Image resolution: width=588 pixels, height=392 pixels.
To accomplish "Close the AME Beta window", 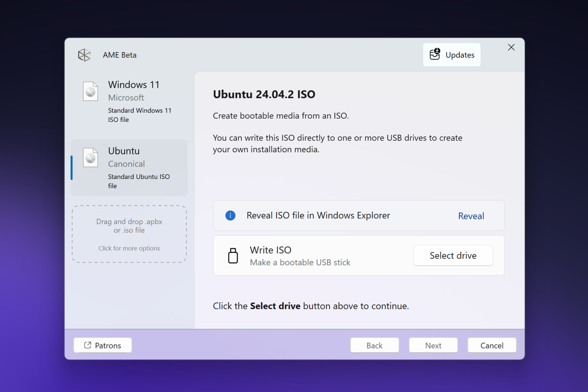I will click(x=511, y=47).
